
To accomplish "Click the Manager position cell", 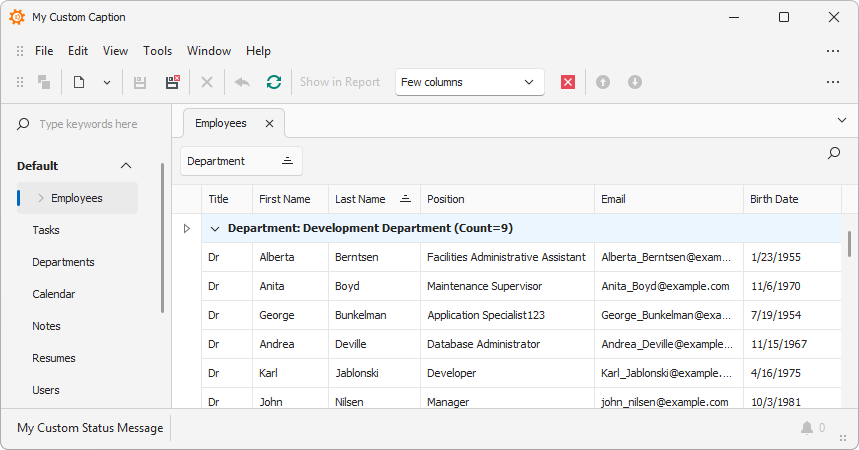I will point(507,400).
